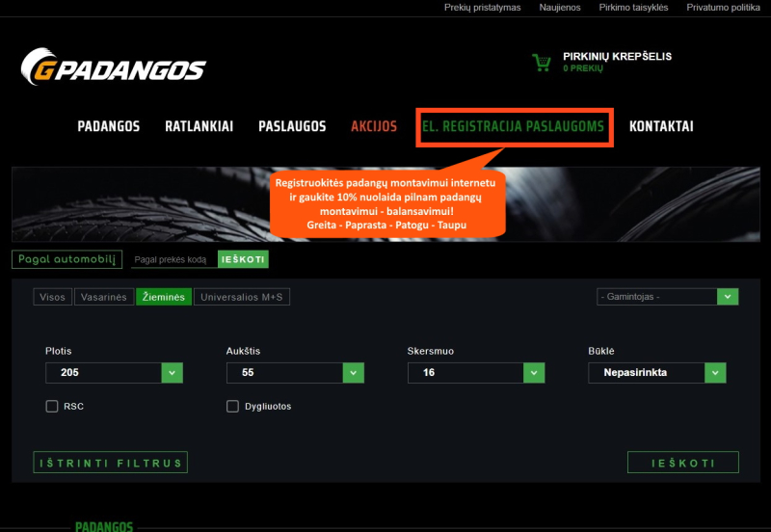Enable the RSC checkbox
Viewport: 771px width, 532px height.
pos(52,406)
